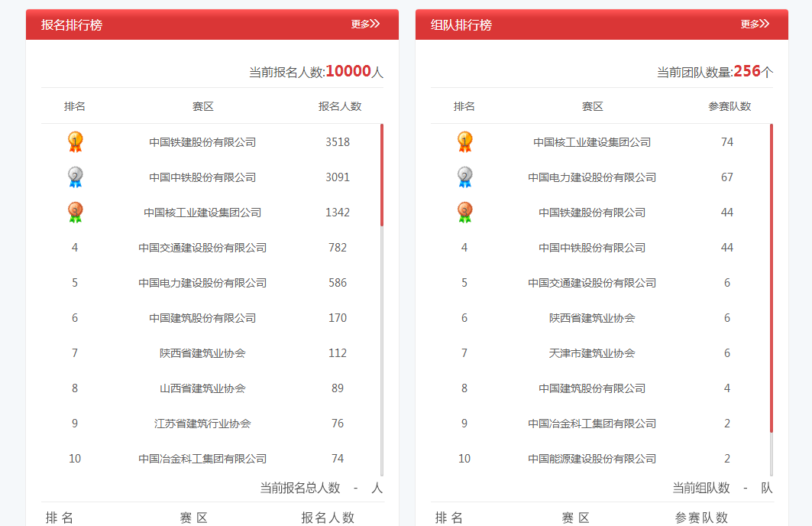Click silver medal icon in team ranking
This screenshot has height=526, width=812.
464,177
